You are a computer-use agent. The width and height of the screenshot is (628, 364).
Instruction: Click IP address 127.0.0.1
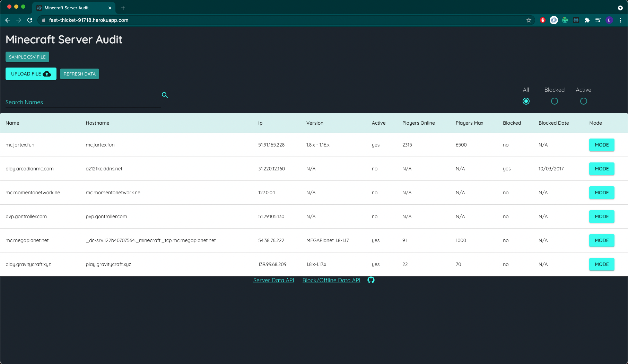click(267, 193)
